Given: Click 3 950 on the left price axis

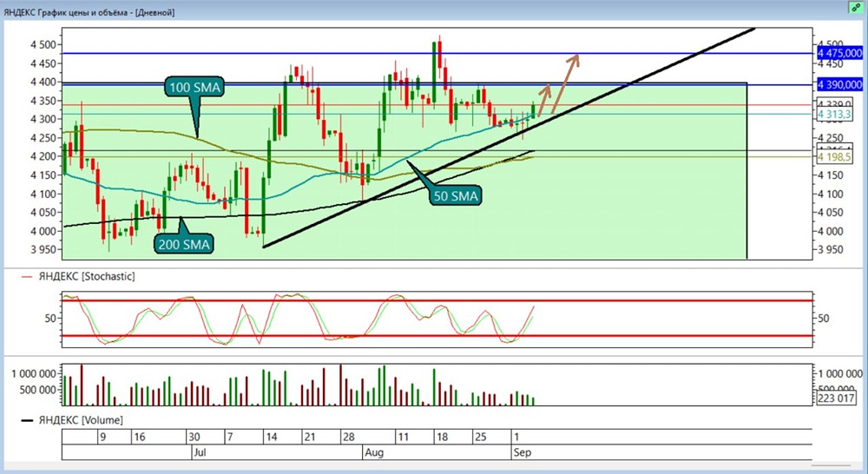Looking at the screenshot, I should pos(43,250).
